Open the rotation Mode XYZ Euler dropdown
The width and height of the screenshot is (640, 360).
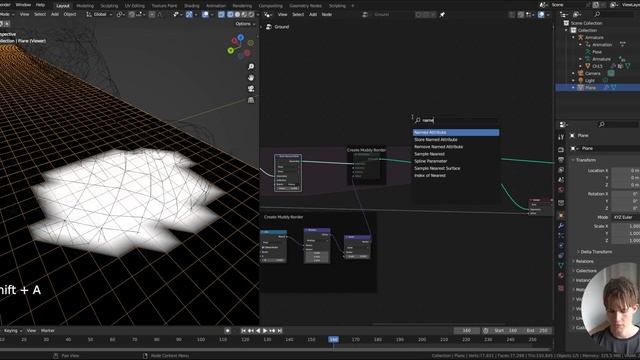[x=625, y=218]
